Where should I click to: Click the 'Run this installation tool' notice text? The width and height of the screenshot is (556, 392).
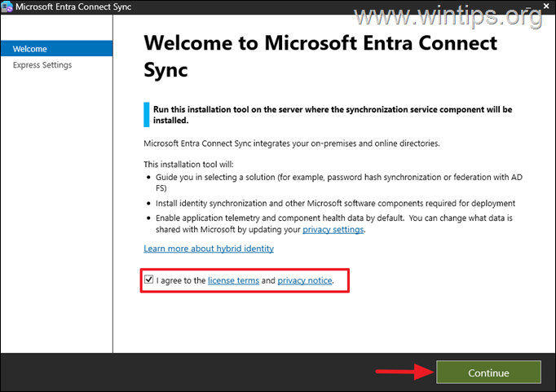coord(333,115)
